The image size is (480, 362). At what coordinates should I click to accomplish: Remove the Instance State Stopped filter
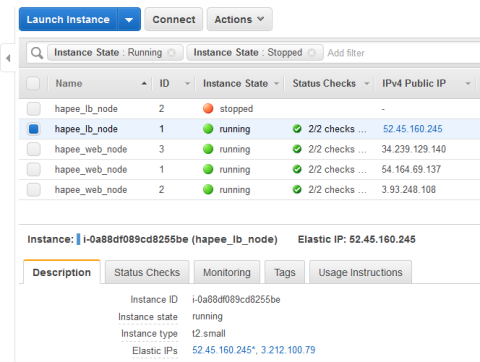click(311, 53)
